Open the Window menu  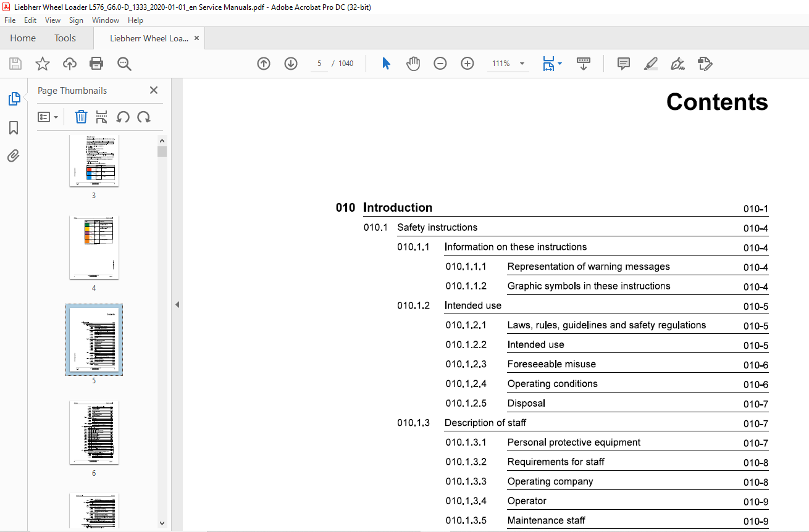point(106,20)
